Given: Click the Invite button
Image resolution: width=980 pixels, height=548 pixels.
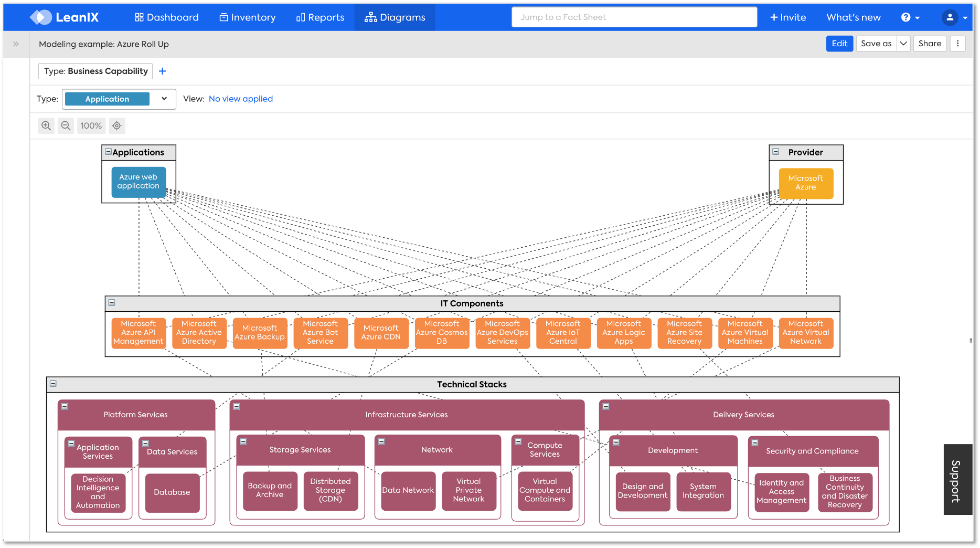Looking at the screenshot, I should point(788,17).
